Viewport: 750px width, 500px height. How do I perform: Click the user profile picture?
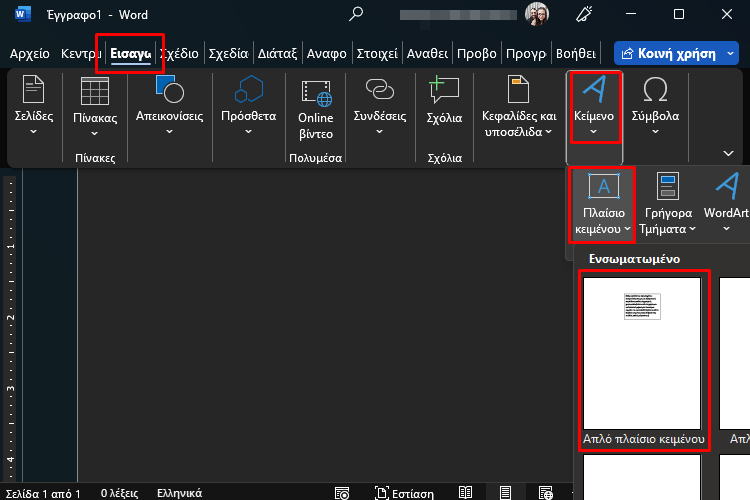pos(537,14)
